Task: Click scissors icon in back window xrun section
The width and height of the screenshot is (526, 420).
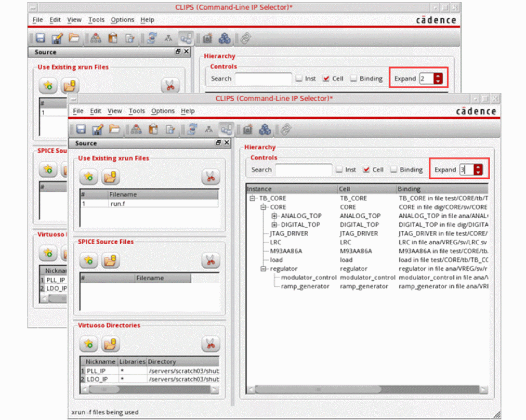Action: pos(170,86)
